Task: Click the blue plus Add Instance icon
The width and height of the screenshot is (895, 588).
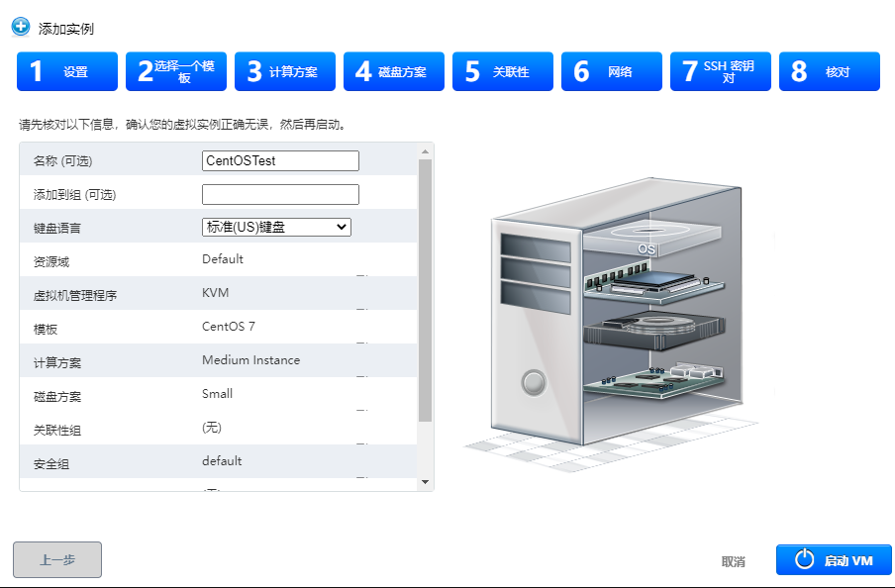Action: click(x=20, y=27)
